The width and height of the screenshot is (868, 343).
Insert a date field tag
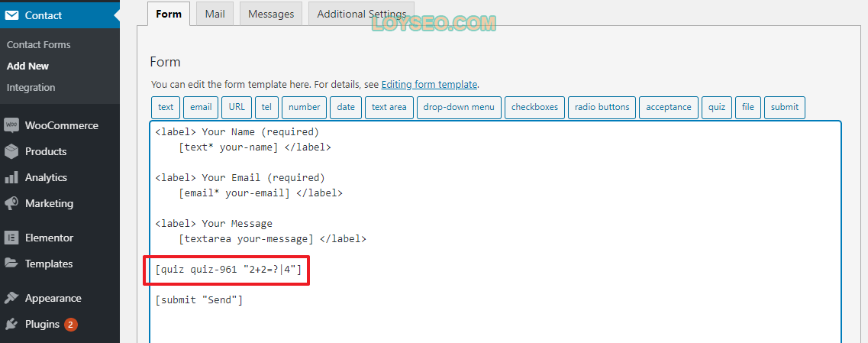click(346, 108)
